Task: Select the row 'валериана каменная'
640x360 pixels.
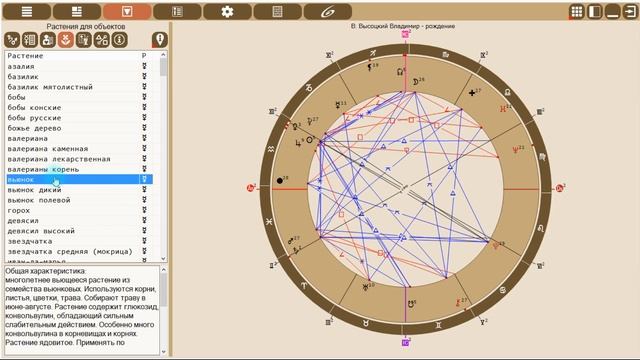Action: point(80,149)
